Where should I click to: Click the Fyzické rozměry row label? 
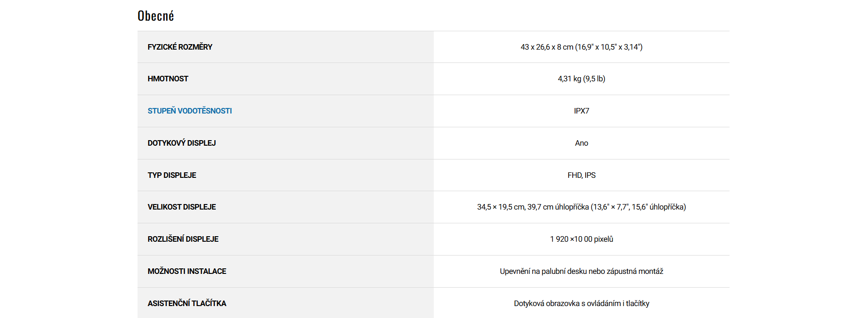[x=180, y=47]
